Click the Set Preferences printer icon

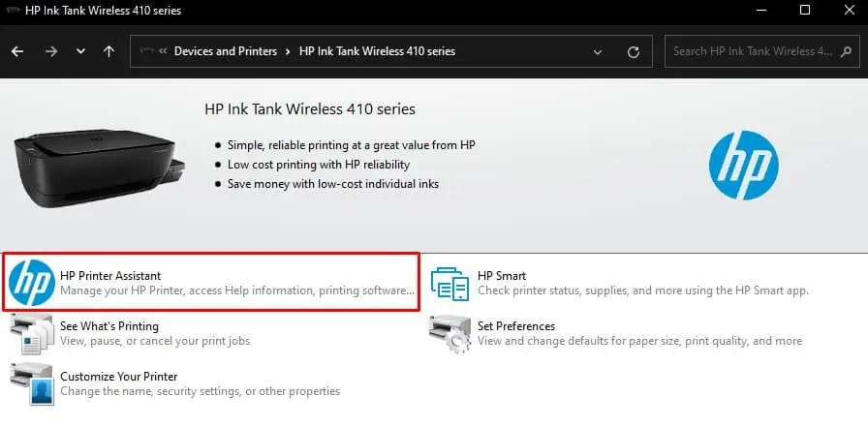(x=449, y=334)
